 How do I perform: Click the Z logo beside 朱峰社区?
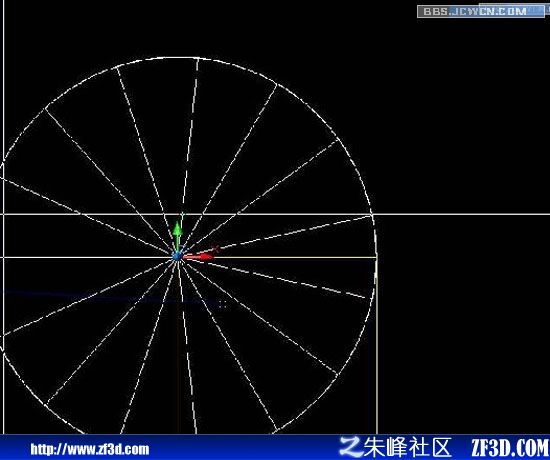tap(351, 447)
